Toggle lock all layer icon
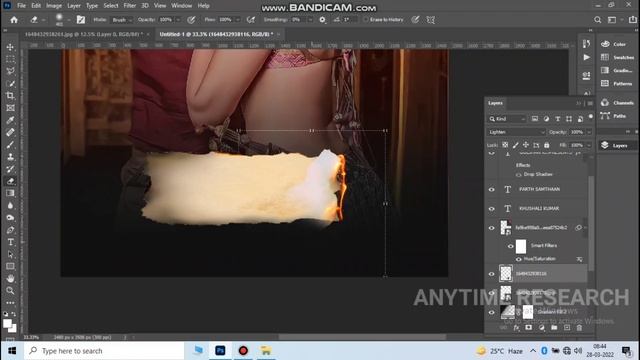This screenshot has width=640, height=360. [x=547, y=145]
